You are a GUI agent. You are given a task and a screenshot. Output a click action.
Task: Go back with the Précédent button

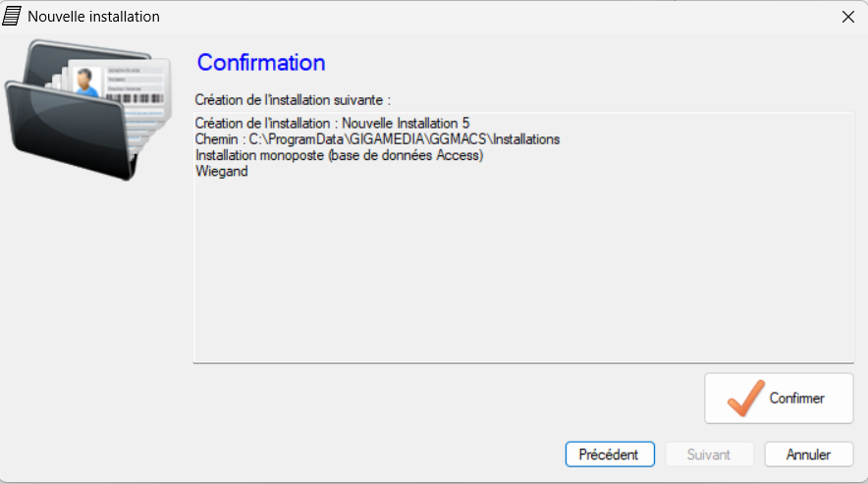610,455
